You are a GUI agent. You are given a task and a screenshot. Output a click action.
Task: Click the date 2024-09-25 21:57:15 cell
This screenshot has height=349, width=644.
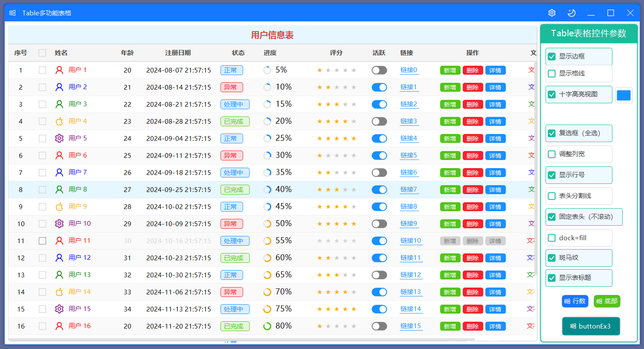coord(178,189)
